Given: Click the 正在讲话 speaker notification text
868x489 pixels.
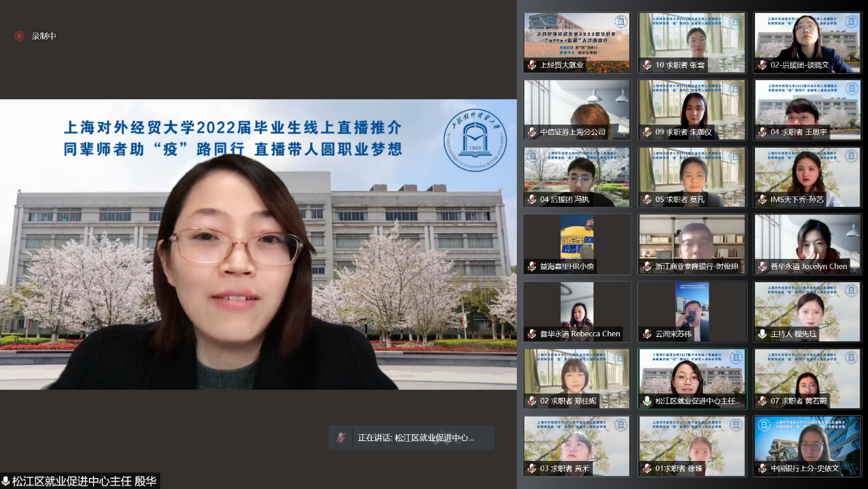Looking at the screenshot, I should (x=416, y=438).
